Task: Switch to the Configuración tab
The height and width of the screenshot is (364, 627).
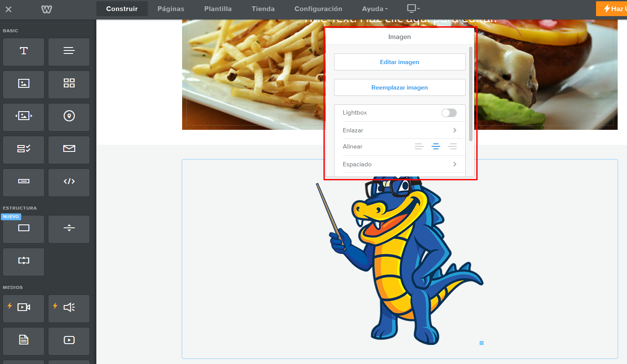Action: point(318,9)
